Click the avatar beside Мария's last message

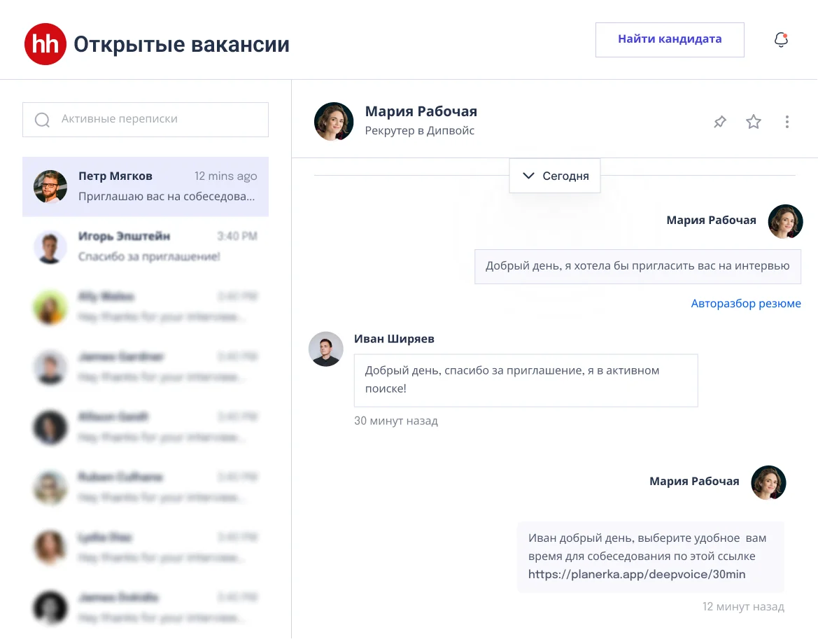[768, 482]
